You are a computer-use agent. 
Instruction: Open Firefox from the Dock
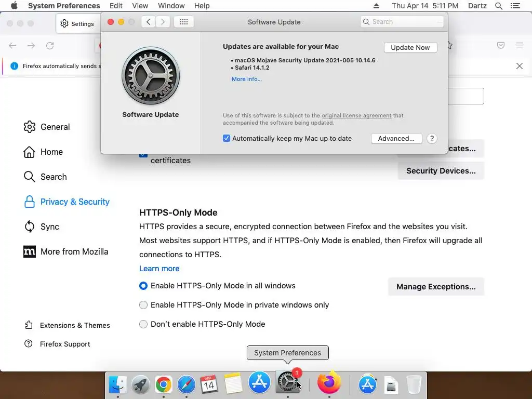point(329,382)
